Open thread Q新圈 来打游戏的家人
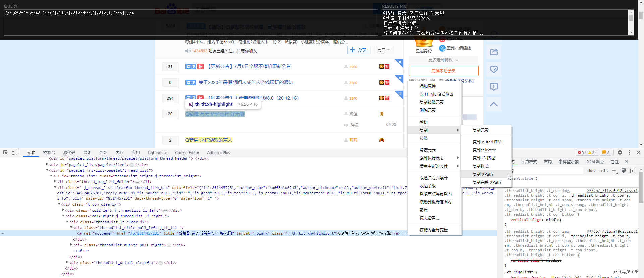The width and height of the screenshot is (644, 278). point(209,140)
